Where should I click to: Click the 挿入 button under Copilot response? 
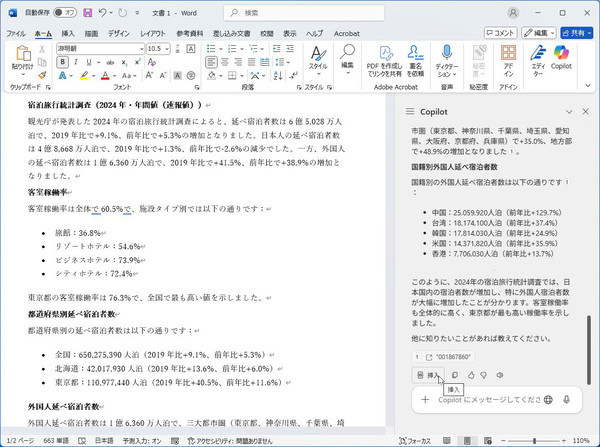[x=426, y=375]
